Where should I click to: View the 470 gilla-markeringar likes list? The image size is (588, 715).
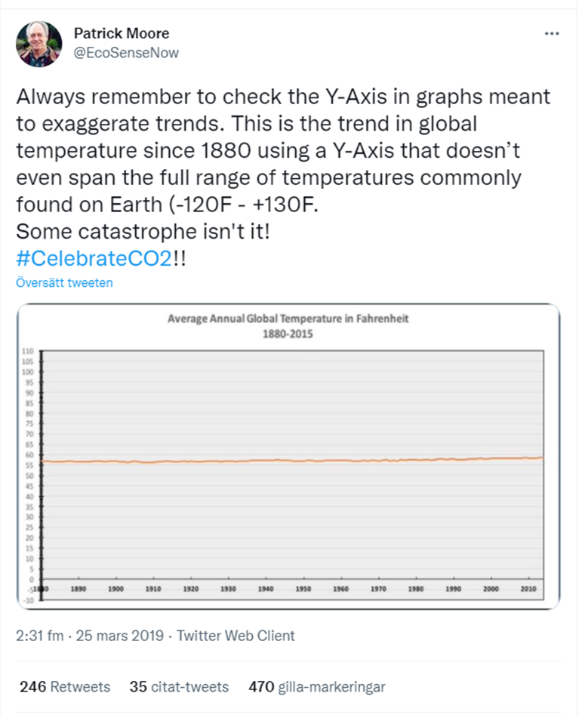click(x=316, y=687)
